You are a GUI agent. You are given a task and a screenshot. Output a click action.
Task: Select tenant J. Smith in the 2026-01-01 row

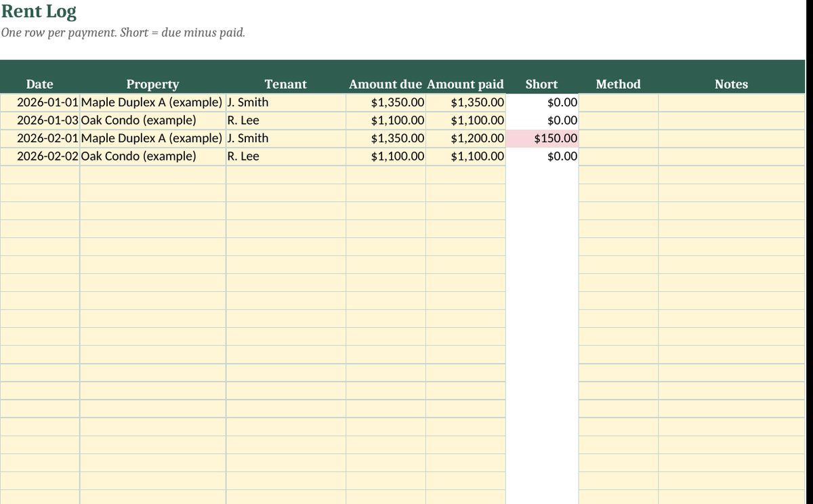coord(286,102)
